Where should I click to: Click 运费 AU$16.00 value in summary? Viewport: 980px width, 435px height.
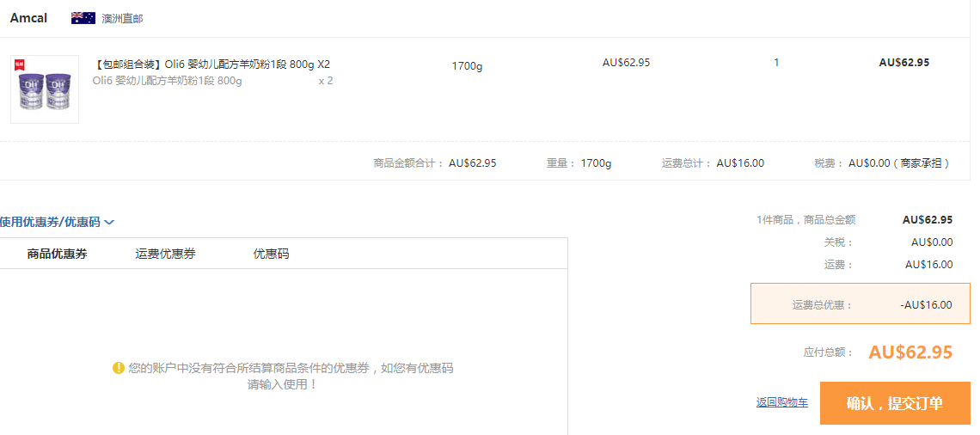[x=928, y=265]
